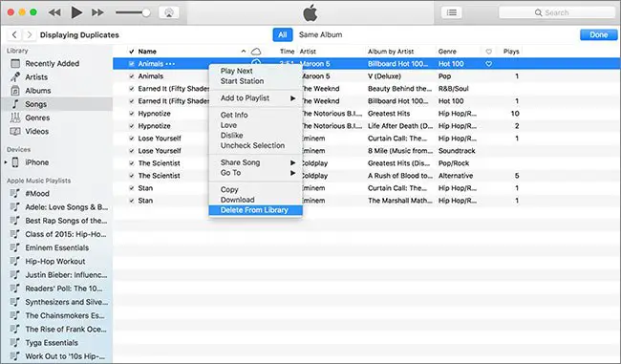
Task: Open the Eminem Essentials playlist
Action: pyautogui.click(x=56, y=247)
